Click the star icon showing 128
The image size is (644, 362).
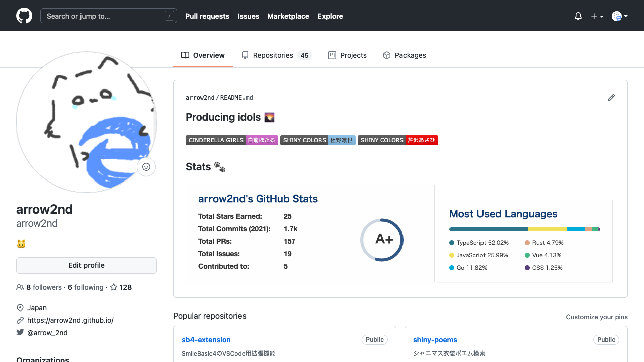114,287
